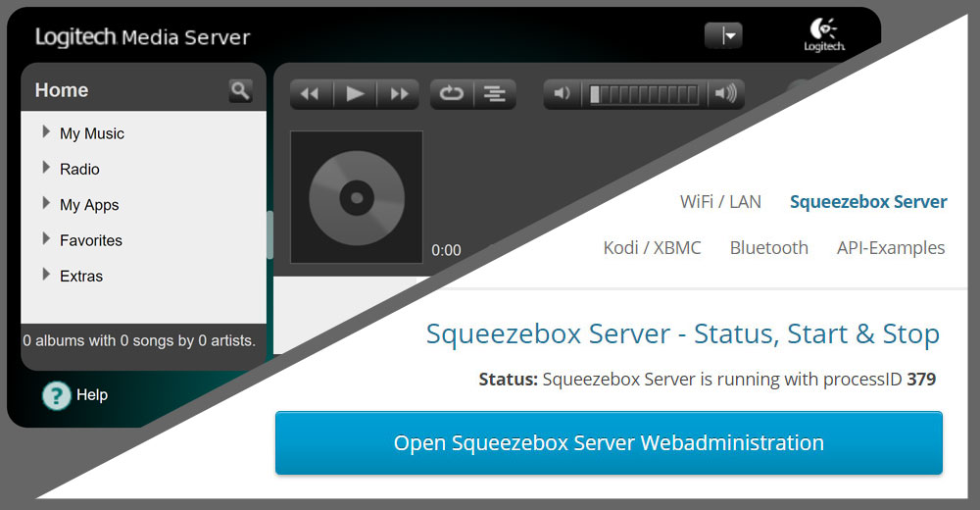
Task: Raise volume with the loud speaker icon
Action: tap(725, 94)
